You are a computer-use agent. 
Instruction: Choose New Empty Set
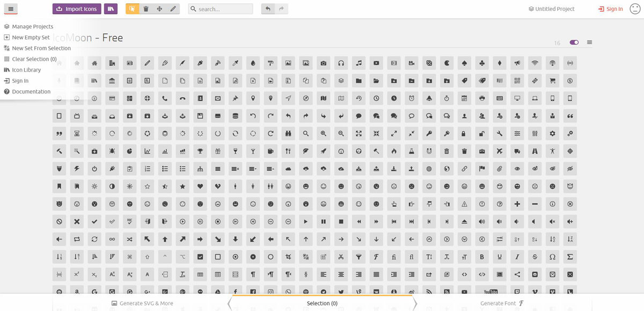point(27,38)
